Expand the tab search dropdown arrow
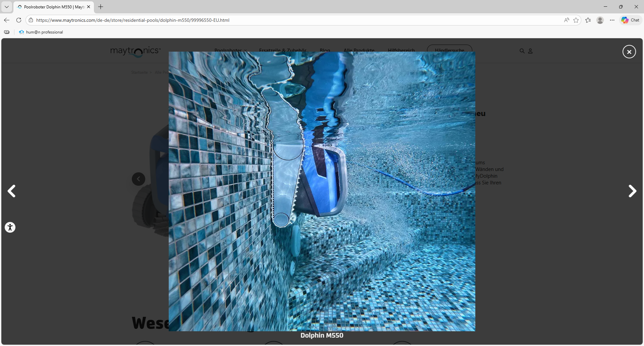 point(6,7)
